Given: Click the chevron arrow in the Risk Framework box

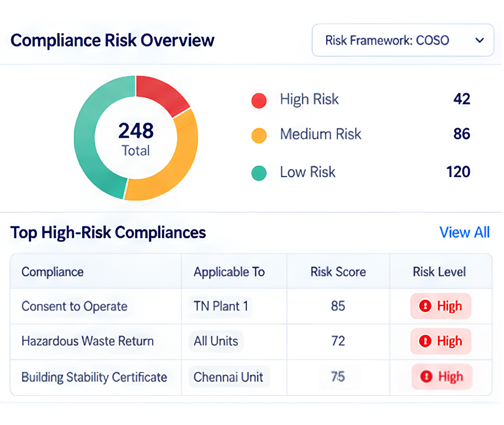Looking at the screenshot, I should [479, 40].
